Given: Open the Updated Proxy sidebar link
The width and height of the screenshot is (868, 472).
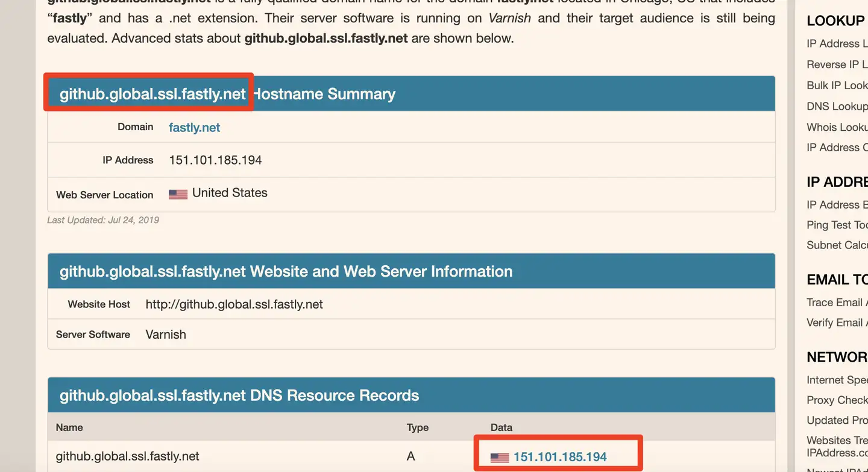Looking at the screenshot, I should click(x=837, y=420).
